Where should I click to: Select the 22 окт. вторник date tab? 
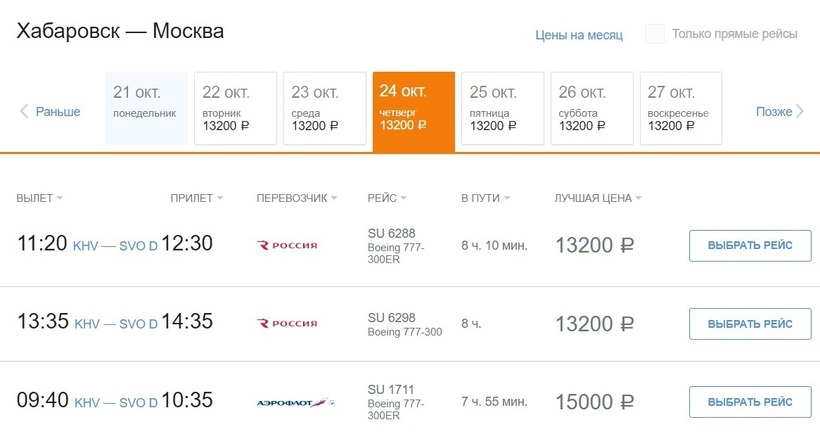point(234,110)
